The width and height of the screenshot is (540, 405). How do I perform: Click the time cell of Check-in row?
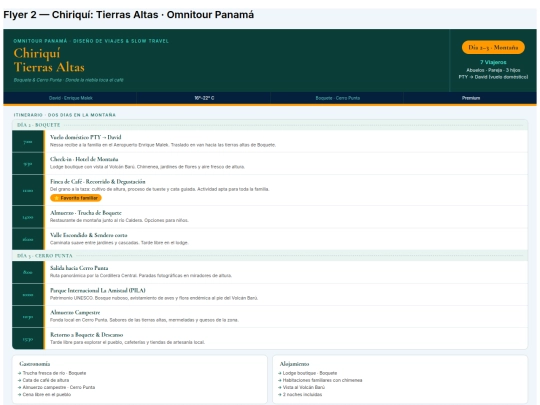28,164
